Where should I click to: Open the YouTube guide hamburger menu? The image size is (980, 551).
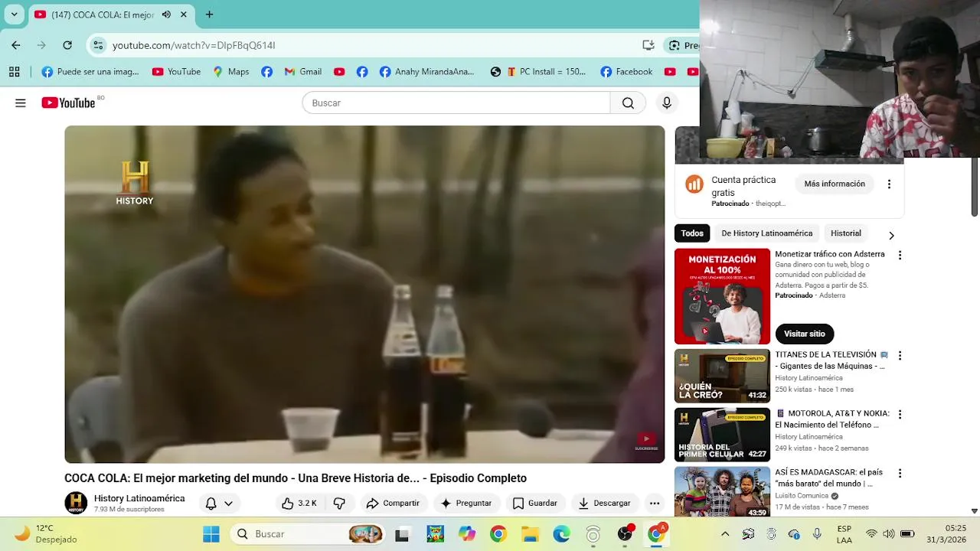tap(21, 103)
